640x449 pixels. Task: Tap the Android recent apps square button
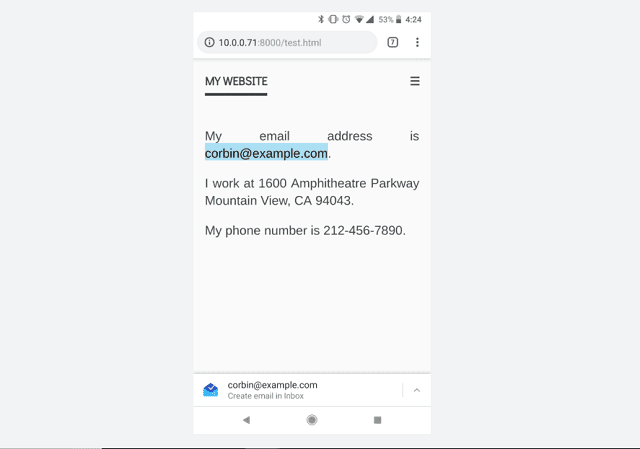tap(378, 420)
